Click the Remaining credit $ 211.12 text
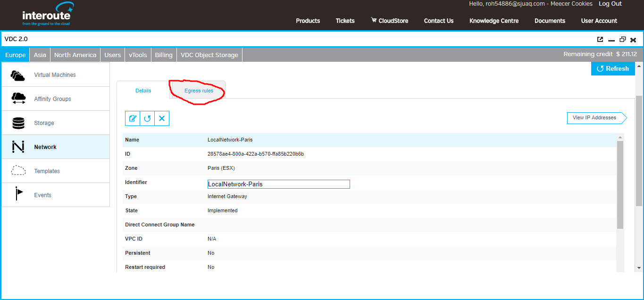Screen dimensions: 644x300 pos(600,54)
